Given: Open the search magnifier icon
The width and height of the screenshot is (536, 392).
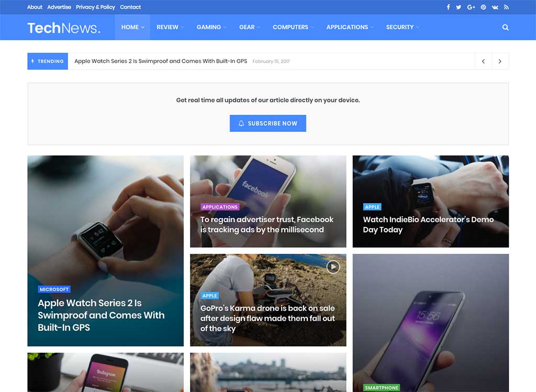Looking at the screenshot, I should pyautogui.click(x=505, y=27).
